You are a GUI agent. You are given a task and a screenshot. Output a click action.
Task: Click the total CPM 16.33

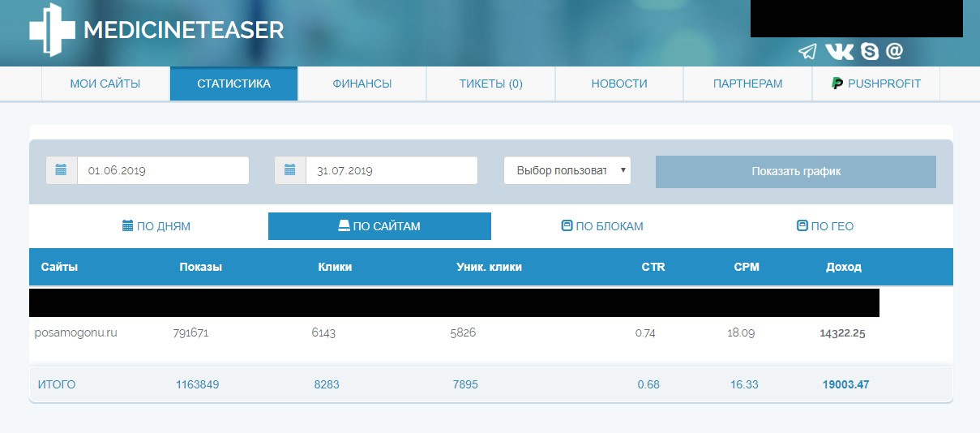coord(744,384)
